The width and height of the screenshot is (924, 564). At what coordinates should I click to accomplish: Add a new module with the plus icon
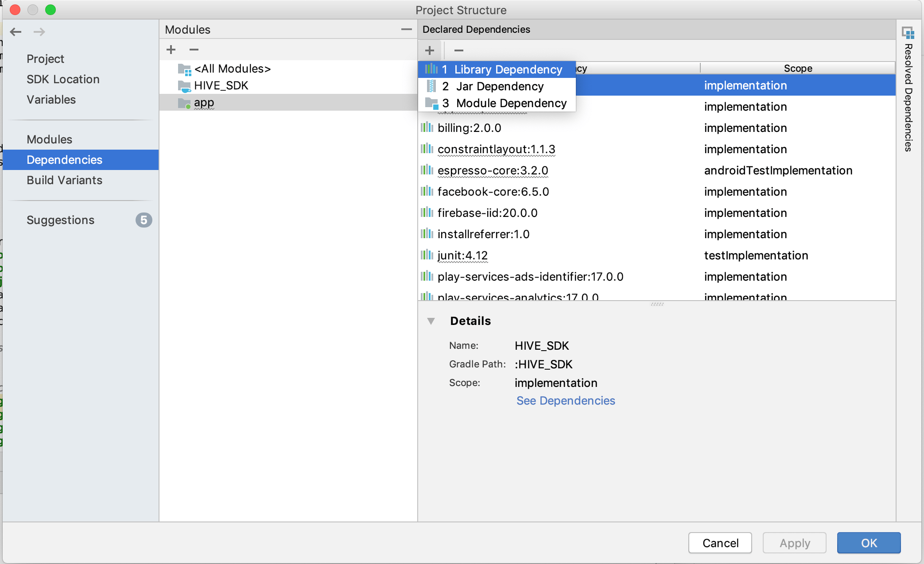pyautogui.click(x=171, y=50)
